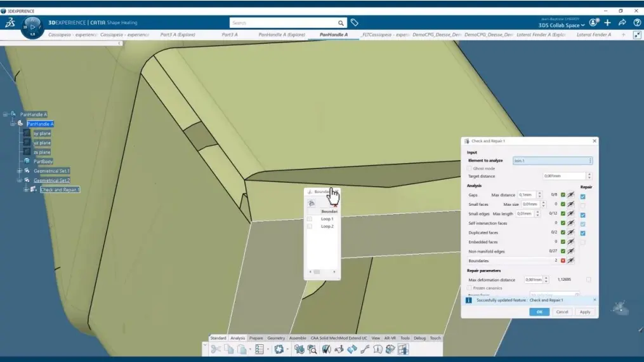Open Element to analyze Join.1 selector

pyautogui.click(x=553, y=161)
